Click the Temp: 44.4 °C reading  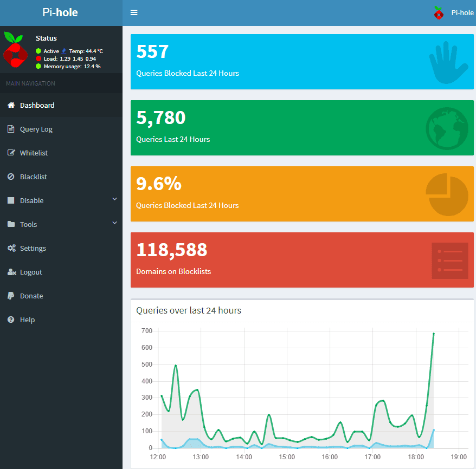86,51
